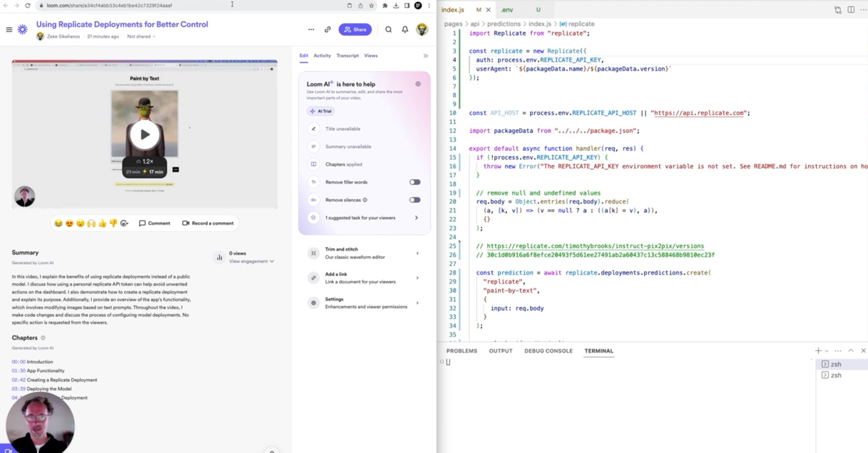Change the 1.2x playback speed
Image resolution: width=868 pixels, height=453 pixels.
coord(145,161)
